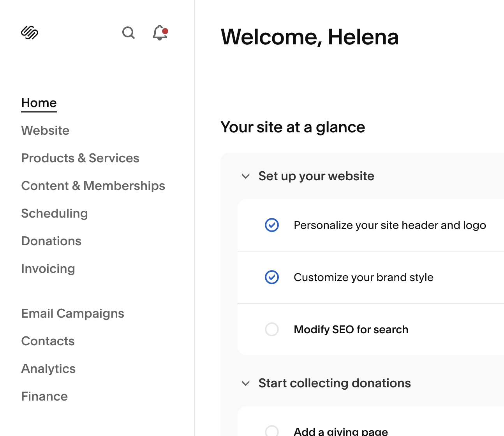
Task: Open Email Campaigns
Action: [x=73, y=313]
